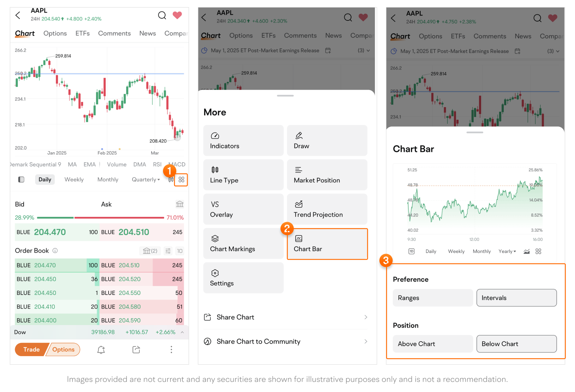Choose Below Chart position

[516, 344]
